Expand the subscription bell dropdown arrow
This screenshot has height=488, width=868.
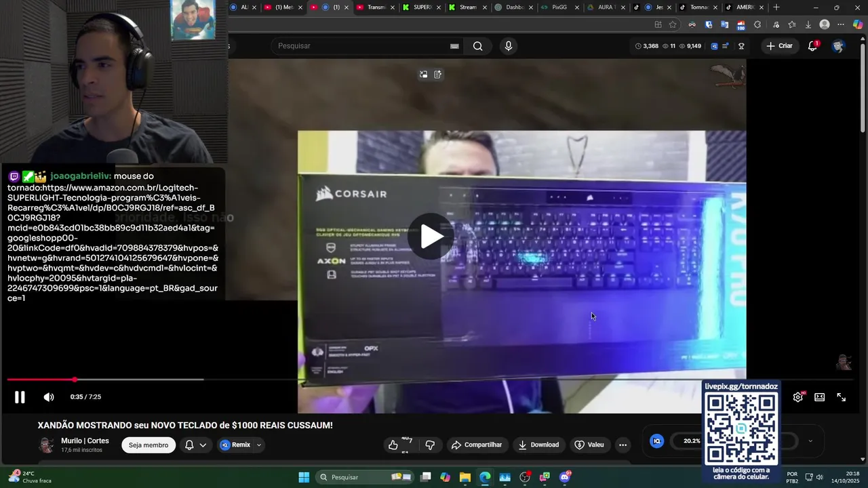tap(203, 445)
